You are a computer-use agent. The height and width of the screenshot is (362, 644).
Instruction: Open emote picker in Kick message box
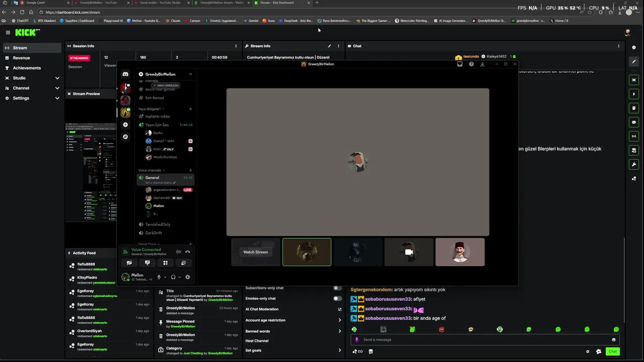[x=614, y=339]
